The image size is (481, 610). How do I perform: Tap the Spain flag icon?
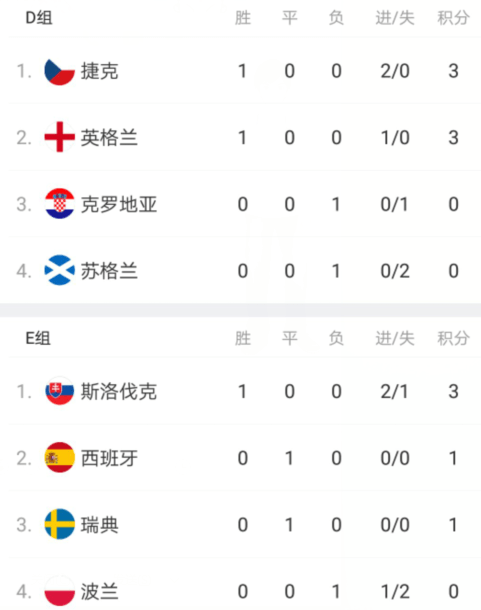pos(60,458)
